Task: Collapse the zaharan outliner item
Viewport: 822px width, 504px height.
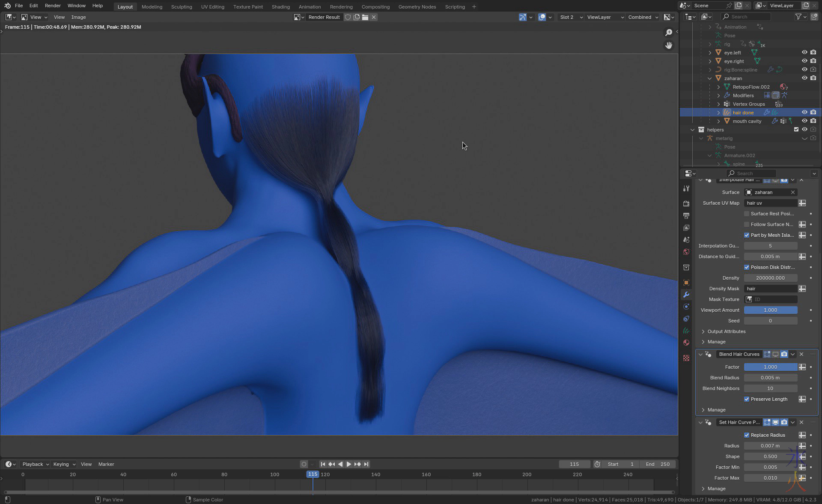Action: [710, 78]
